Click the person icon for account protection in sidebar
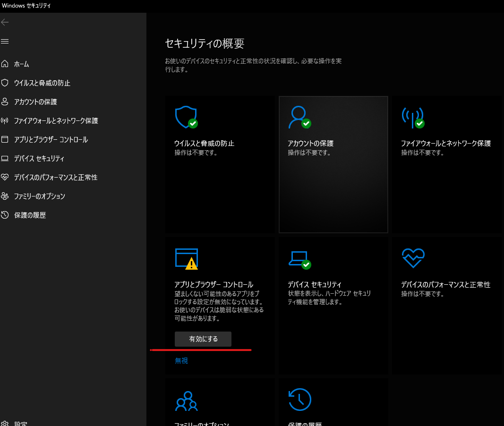Screen dimensions: 504x426 [5, 102]
